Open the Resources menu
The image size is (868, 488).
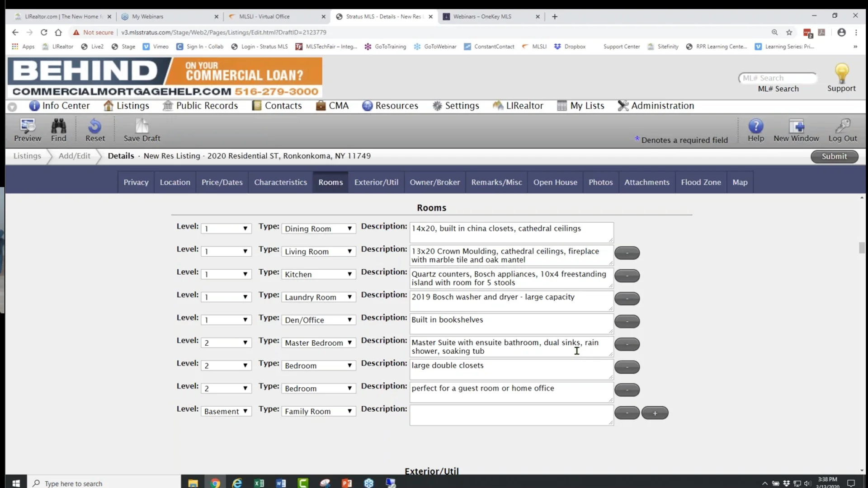(x=390, y=106)
